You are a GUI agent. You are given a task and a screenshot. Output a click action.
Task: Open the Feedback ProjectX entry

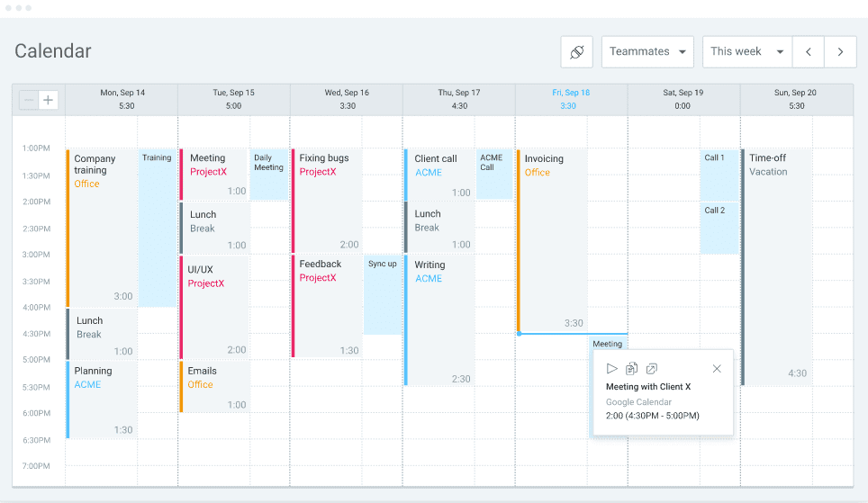point(327,306)
